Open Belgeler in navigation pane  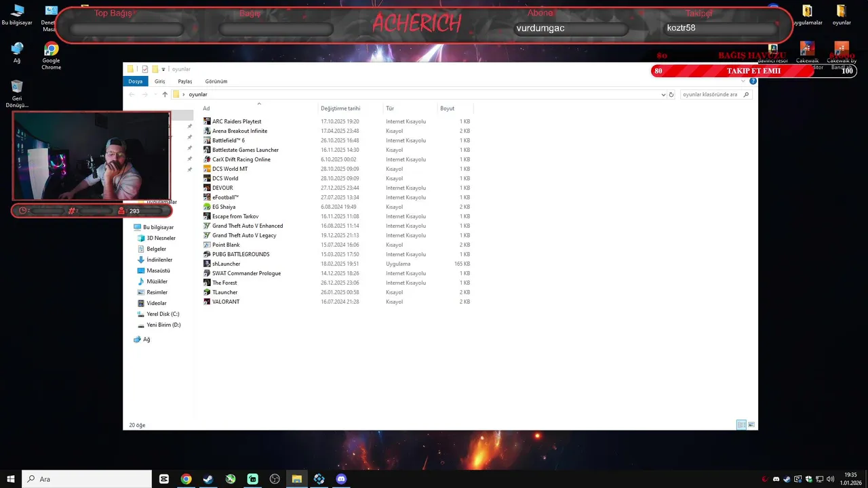(x=152, y=249)
